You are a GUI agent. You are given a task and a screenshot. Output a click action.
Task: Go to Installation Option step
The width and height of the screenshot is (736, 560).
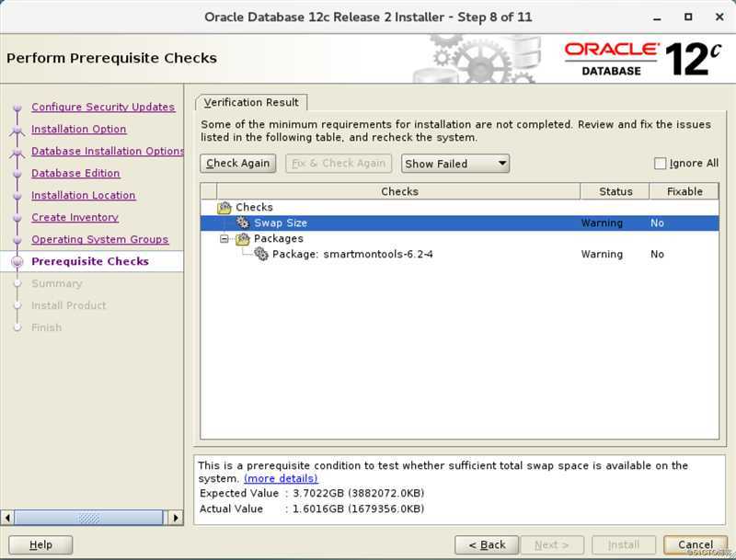(x=79, y=129)
